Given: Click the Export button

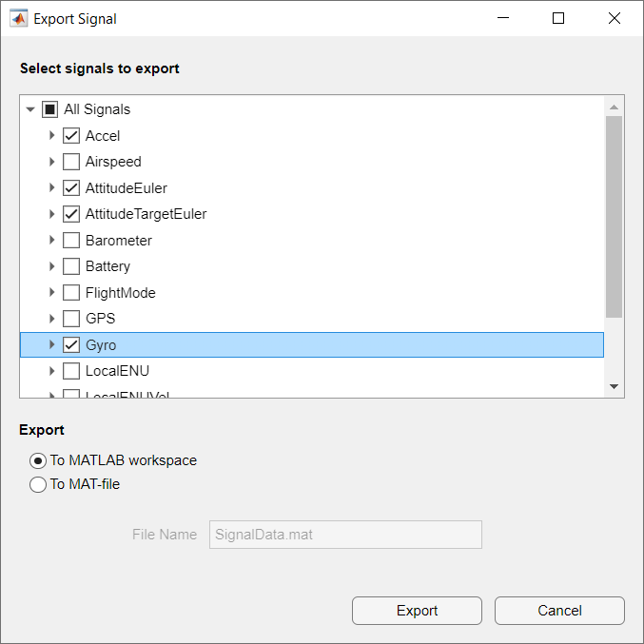Looking at the screenshot, I should pos(417,611).
